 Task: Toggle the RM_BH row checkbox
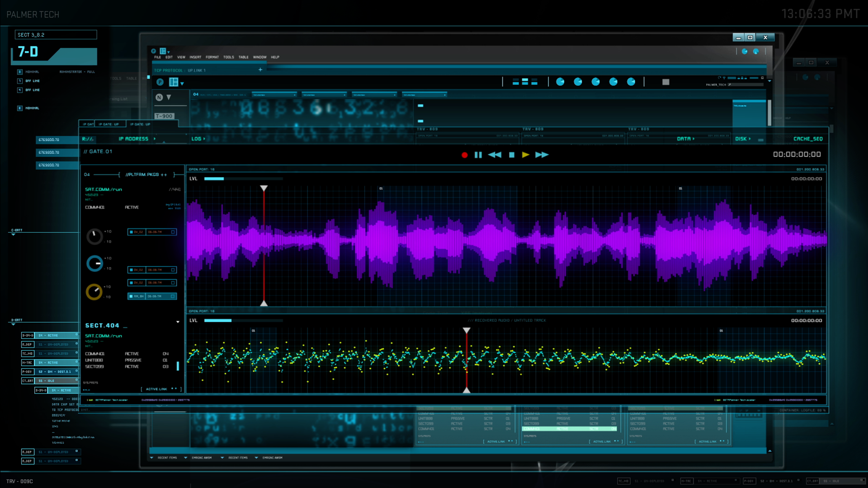tap(173, 296)
